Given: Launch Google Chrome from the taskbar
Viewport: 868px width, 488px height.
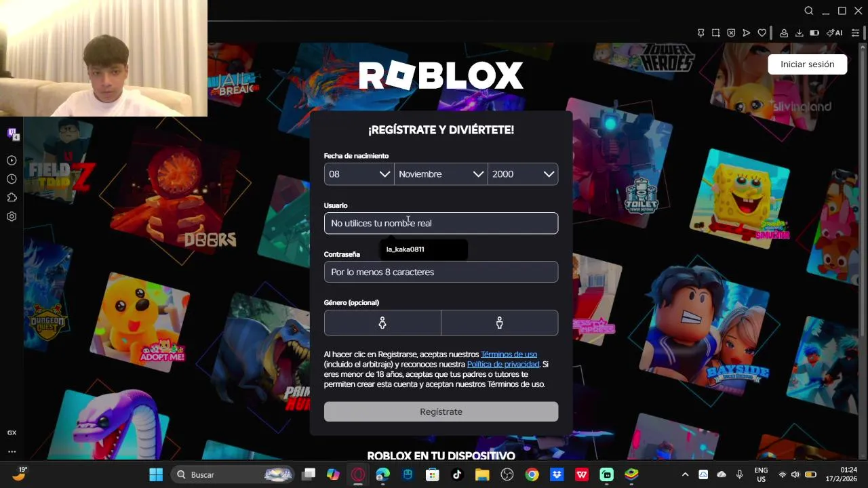Looking at the screenshot, I should [x=532, y=474].
